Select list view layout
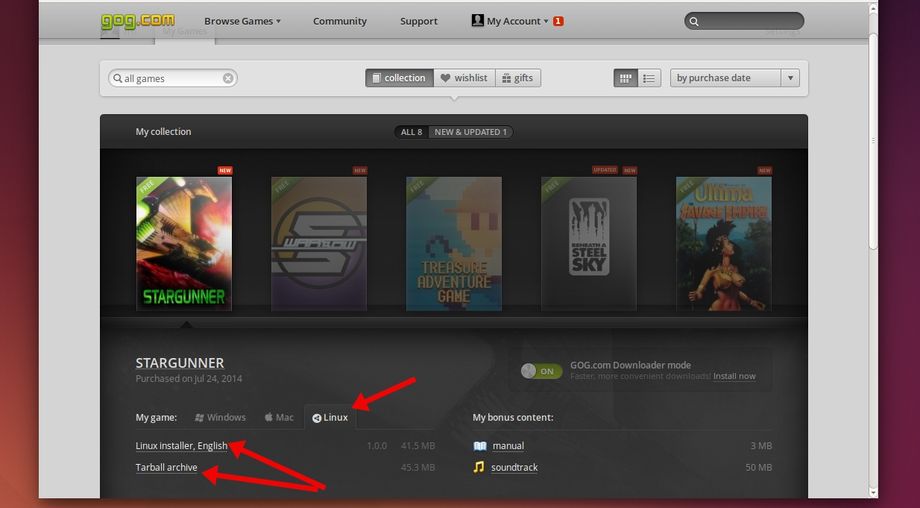The height and width of the screenshot is (508, 920). click(x=649, y=78)
